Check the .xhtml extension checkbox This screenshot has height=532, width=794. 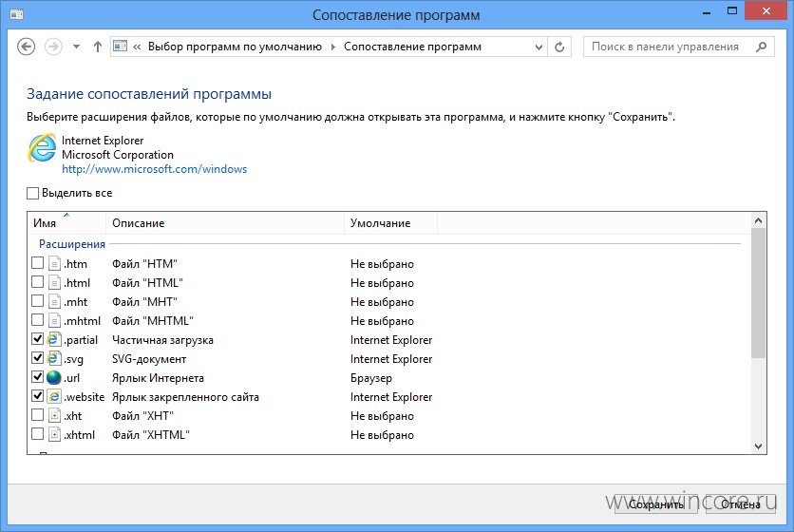[37, 434]
